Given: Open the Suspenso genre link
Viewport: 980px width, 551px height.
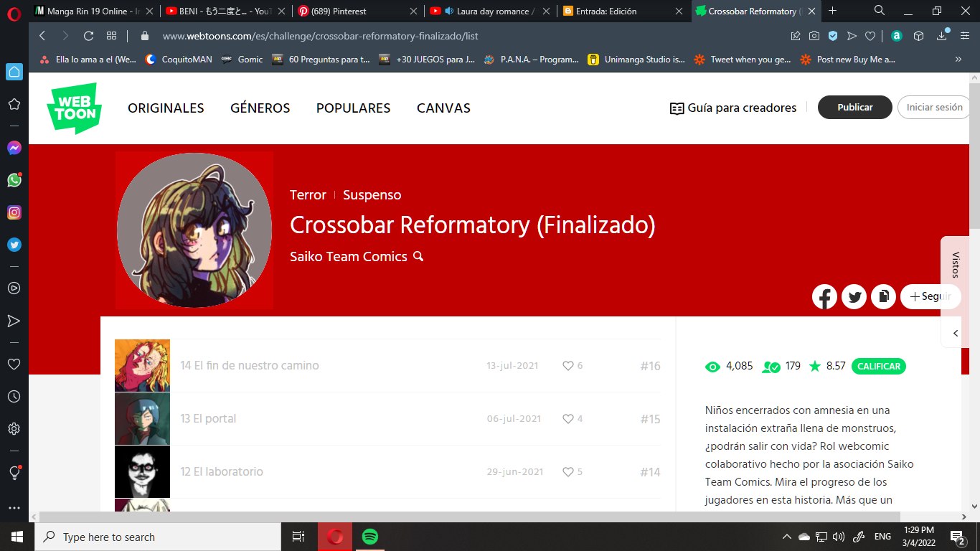Looking at the screenshot, I should (372, 195).
